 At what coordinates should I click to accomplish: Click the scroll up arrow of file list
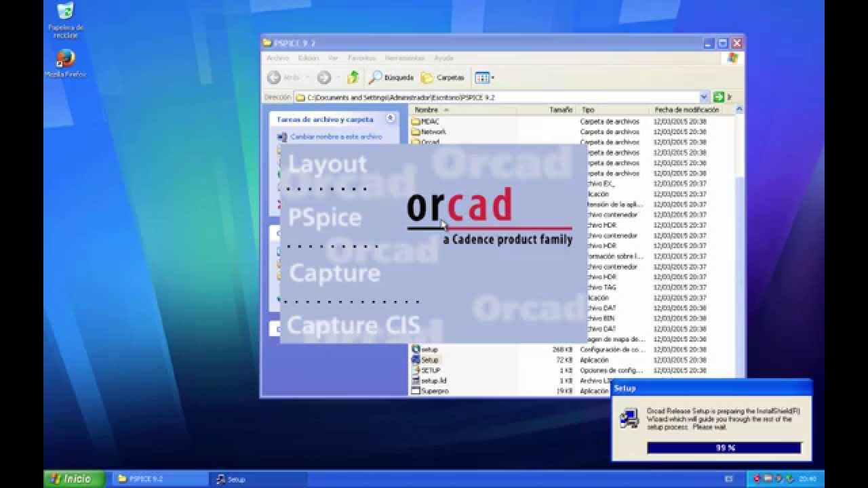pyautogui.click(x=739, y=109)
